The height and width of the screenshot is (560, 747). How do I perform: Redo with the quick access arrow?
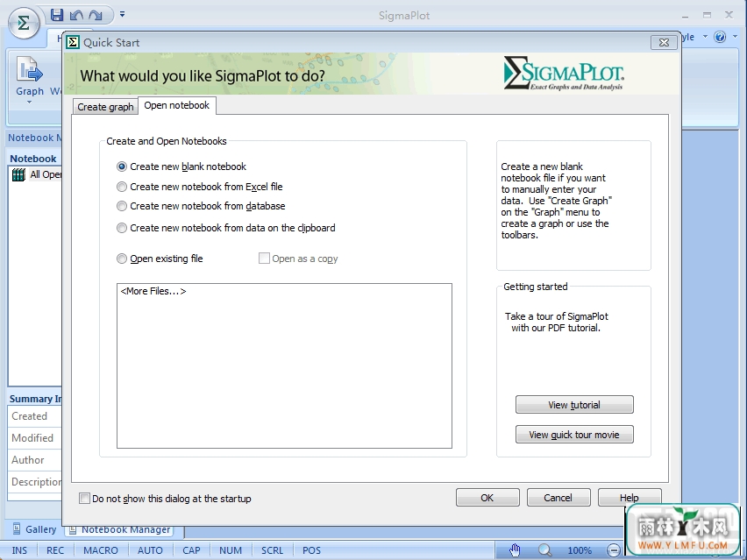click(96, 15)
